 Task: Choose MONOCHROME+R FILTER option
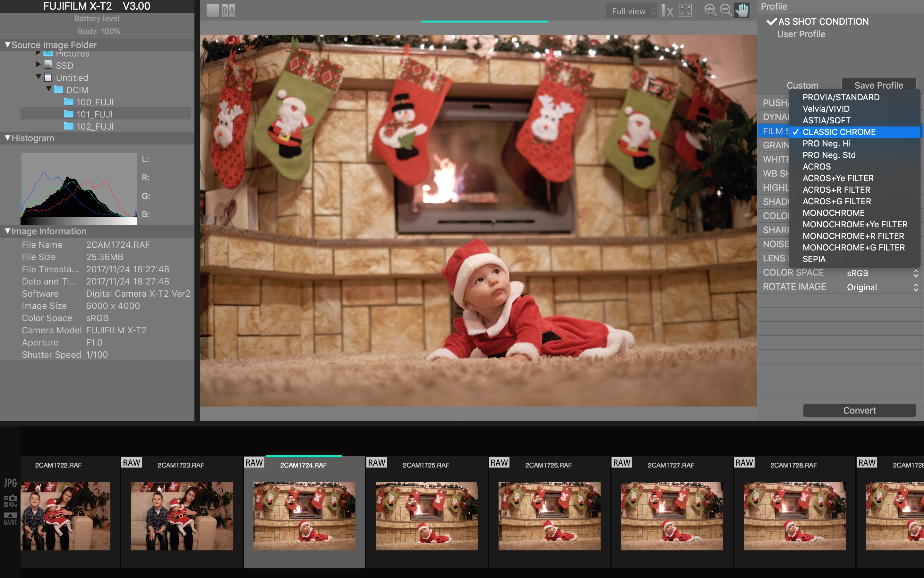(854, 236)
